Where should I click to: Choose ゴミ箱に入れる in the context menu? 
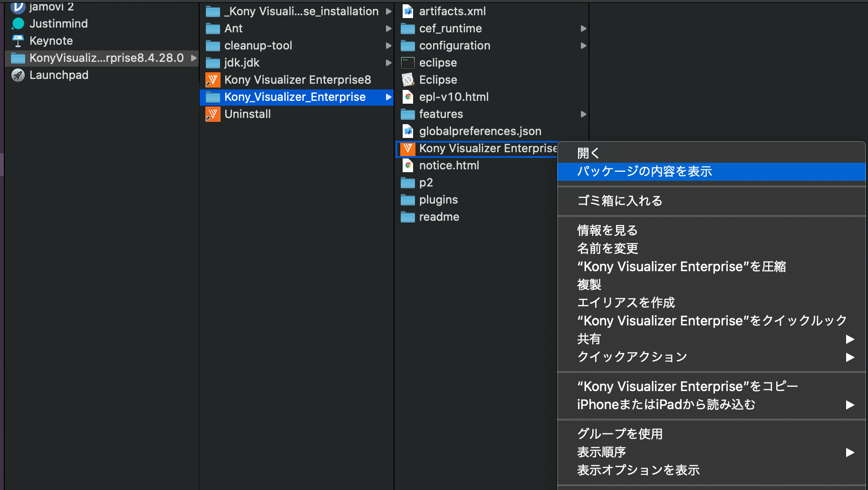tap(711, 201)
